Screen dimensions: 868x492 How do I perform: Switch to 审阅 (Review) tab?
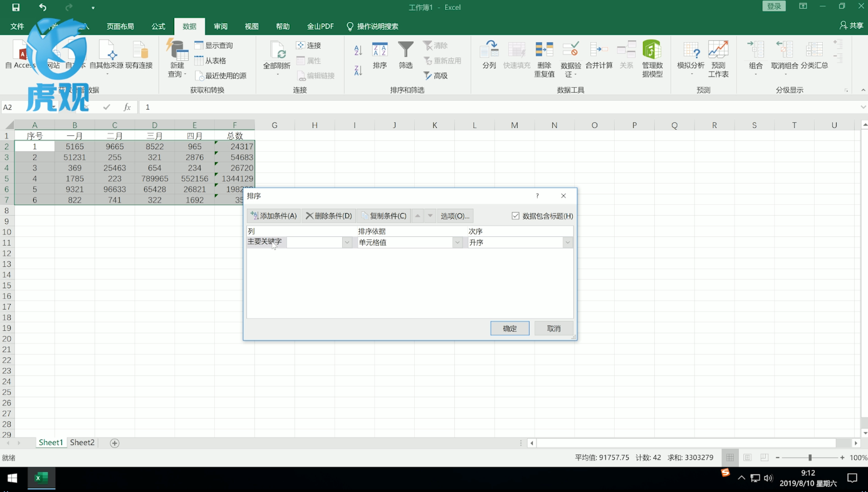tap(221, 26)
